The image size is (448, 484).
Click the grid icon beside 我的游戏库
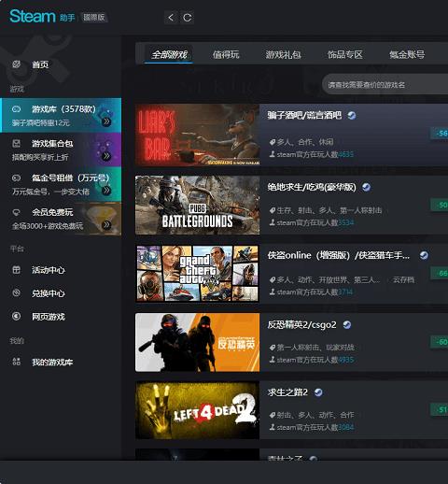16,362
